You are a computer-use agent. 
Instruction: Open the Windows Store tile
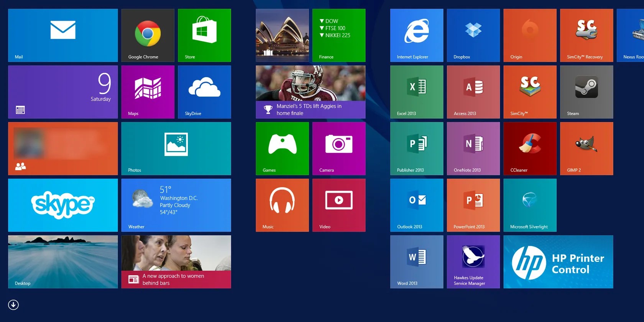coord(204,35)
